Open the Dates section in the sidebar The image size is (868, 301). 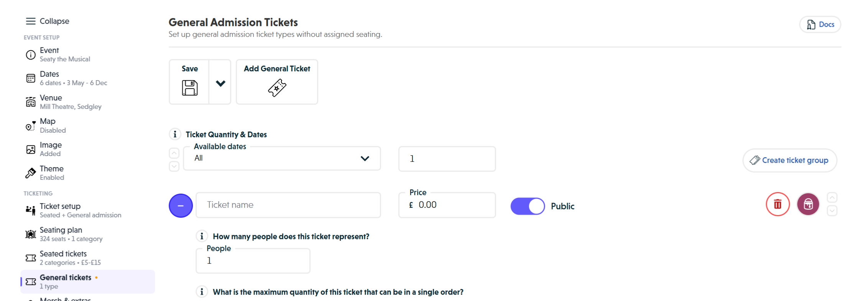tap(49, 78)
